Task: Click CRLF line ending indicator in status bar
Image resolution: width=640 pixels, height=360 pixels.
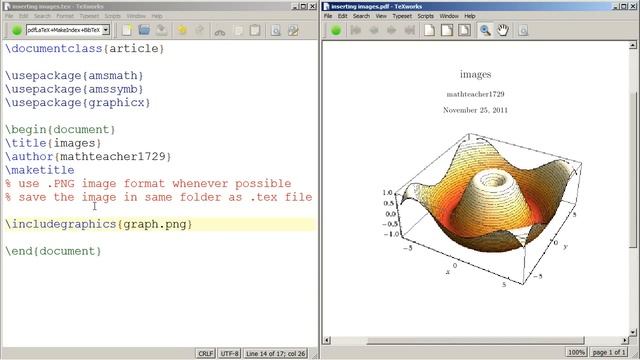Action: click(x=206, y=353)
